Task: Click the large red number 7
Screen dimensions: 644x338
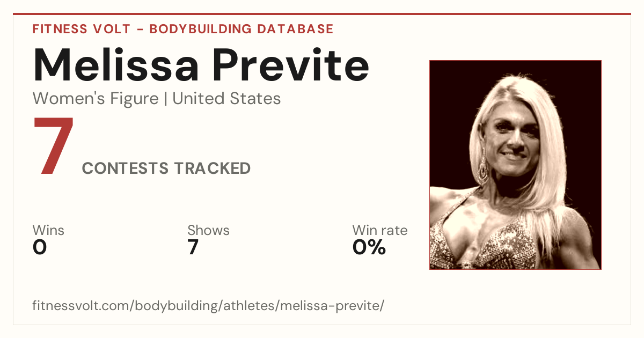Action: tap(54, 146)
